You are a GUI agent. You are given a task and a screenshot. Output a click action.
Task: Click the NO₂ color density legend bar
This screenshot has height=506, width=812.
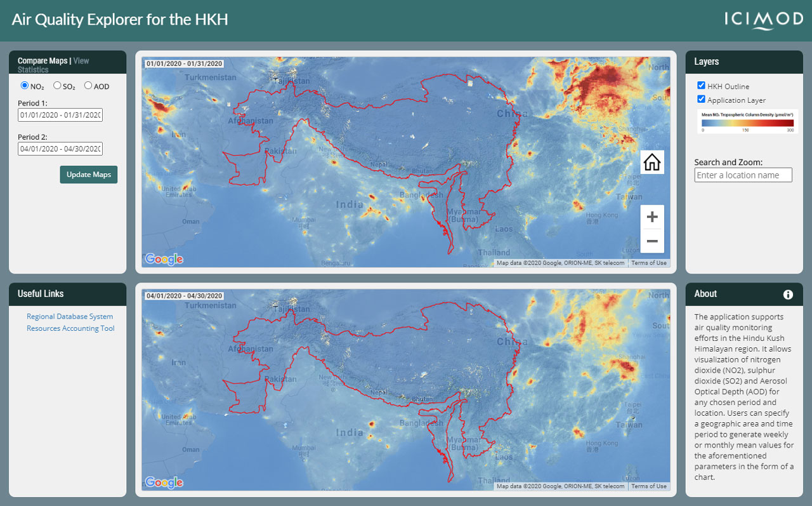(x=747, y=123)
